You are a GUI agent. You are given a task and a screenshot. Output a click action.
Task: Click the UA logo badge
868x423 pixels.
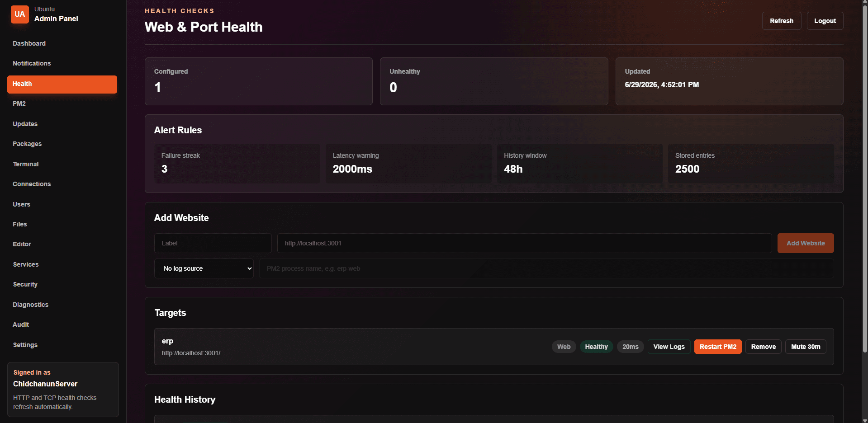click(x=19, y=14)
